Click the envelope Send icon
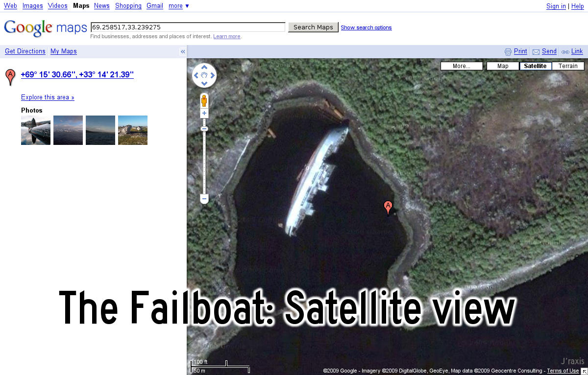 tap(536, 51)
